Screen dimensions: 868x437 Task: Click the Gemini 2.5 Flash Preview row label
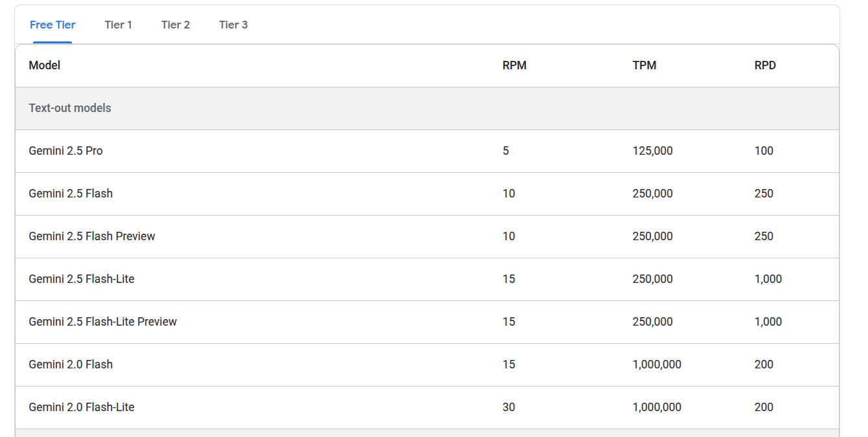[x=92, y=236]
